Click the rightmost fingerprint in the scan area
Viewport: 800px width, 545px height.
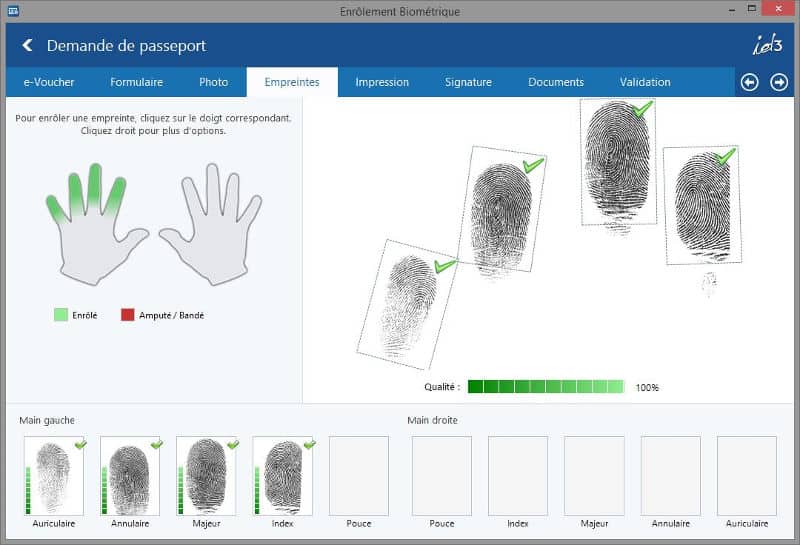702,205
